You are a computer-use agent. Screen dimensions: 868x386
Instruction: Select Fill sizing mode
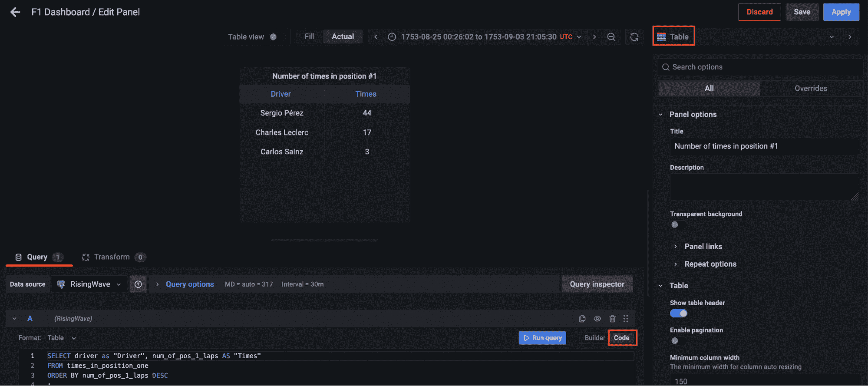coord(310,37)
